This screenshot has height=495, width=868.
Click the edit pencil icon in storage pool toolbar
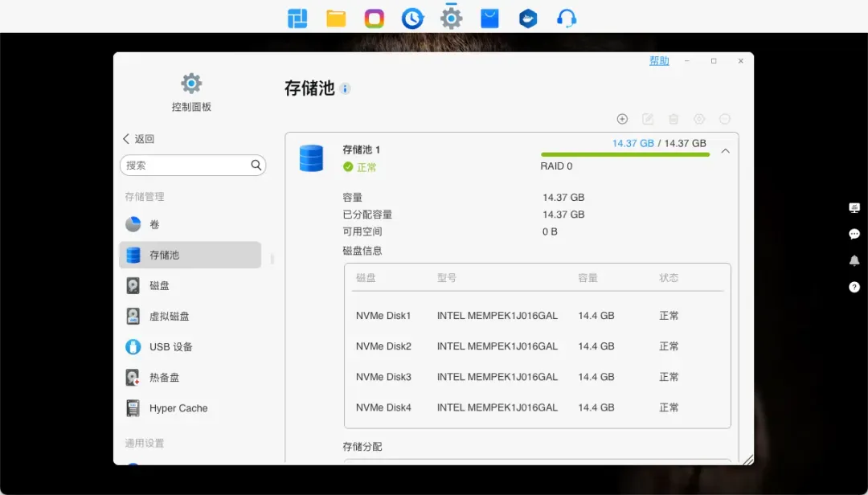pyautogui.click(x=648, y=119)
